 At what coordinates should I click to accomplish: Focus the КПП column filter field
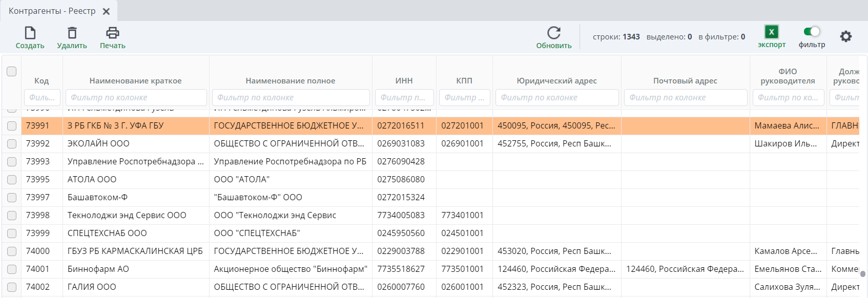464,97
